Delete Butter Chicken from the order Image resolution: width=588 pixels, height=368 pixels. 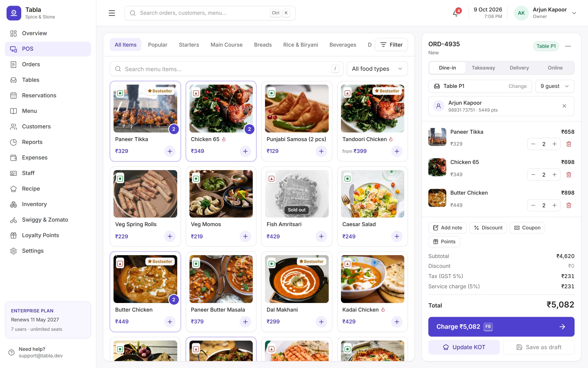[569, 205]
